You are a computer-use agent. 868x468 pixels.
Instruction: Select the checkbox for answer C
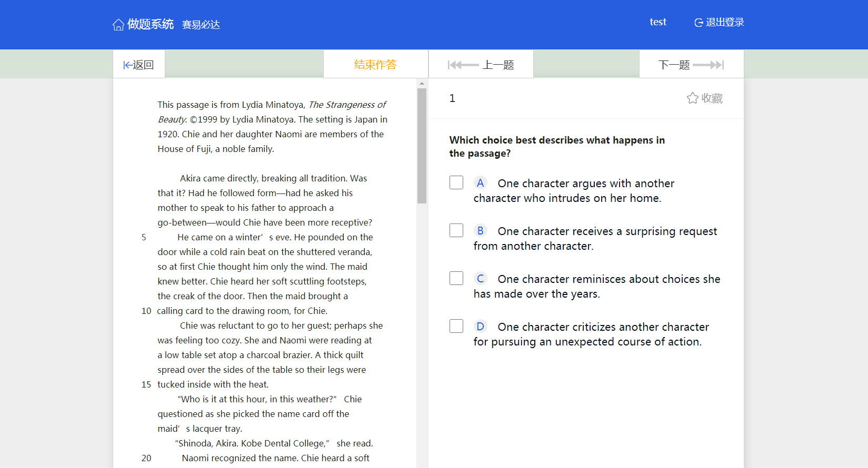click(x=456, y=278)
